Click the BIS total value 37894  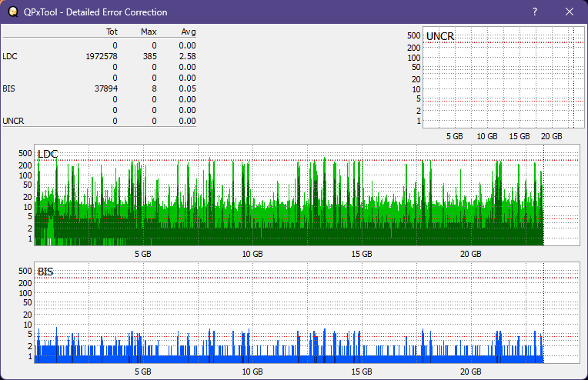click(x=106, y=88)
